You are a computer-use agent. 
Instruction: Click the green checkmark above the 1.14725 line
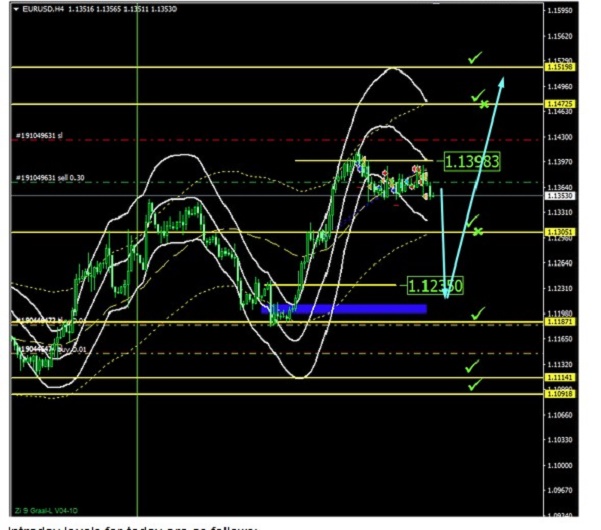coord(477,94)
